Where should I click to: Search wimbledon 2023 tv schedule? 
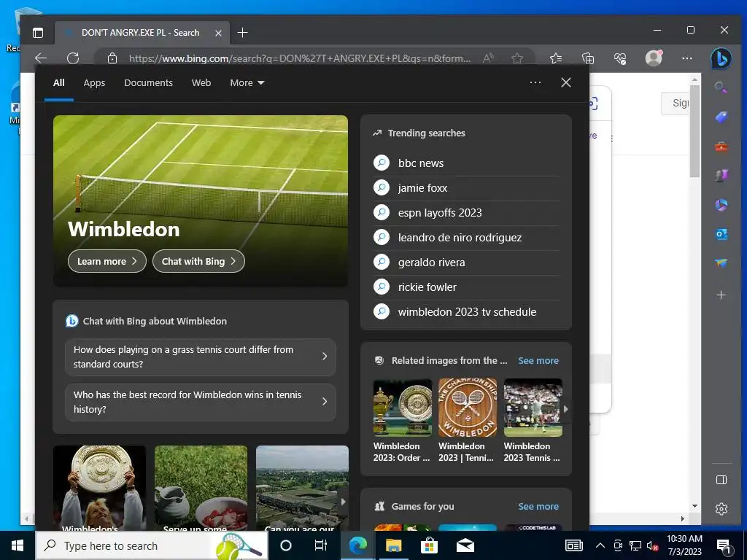coord(466,312)
